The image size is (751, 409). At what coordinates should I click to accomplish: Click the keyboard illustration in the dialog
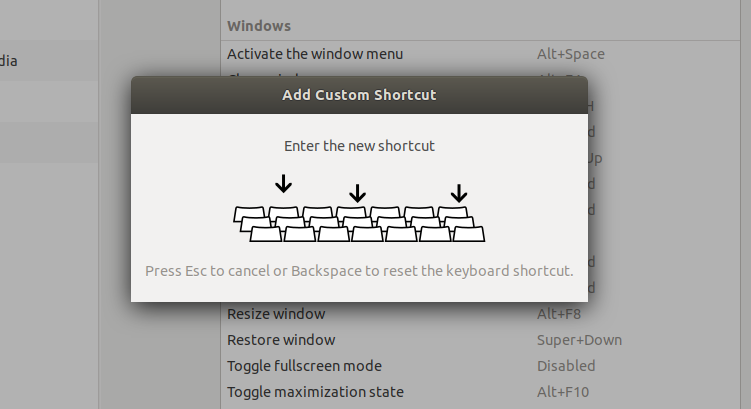coord(359,224)
